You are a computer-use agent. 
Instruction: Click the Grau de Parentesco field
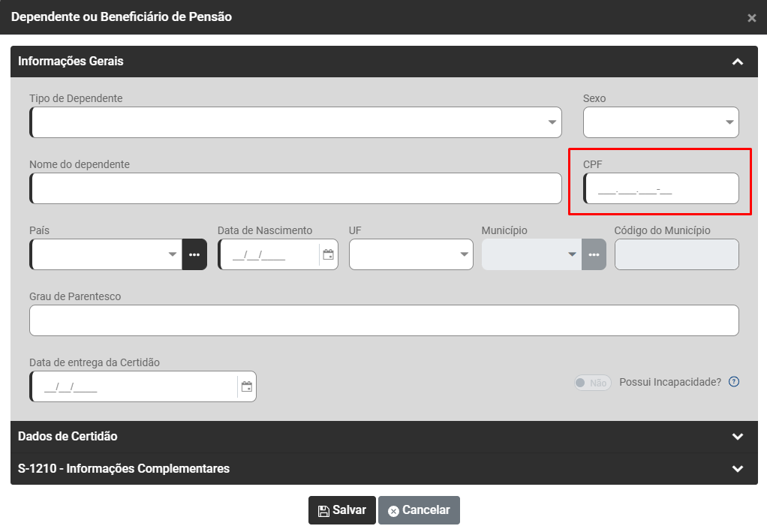[x=383, y=320]
